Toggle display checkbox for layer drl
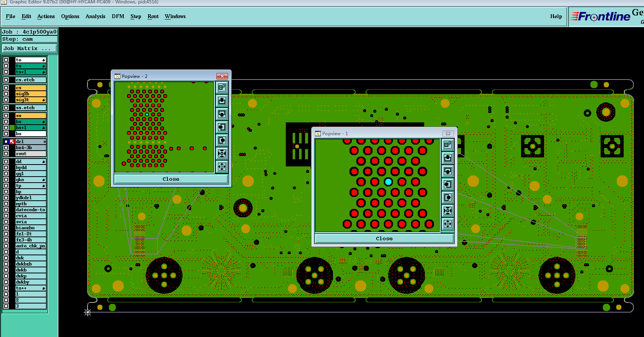 coord(6,142)
